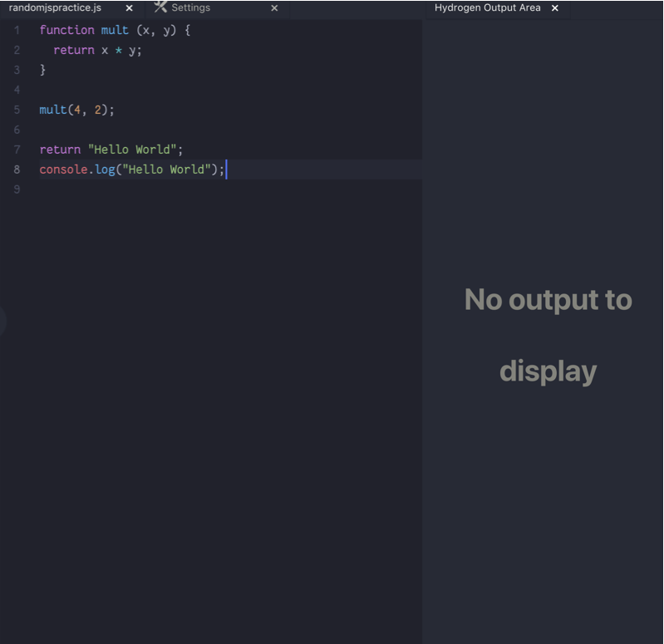Click the 'No output to display' message
Viewport: 664px width, 644px height.
tap(548, 336)
